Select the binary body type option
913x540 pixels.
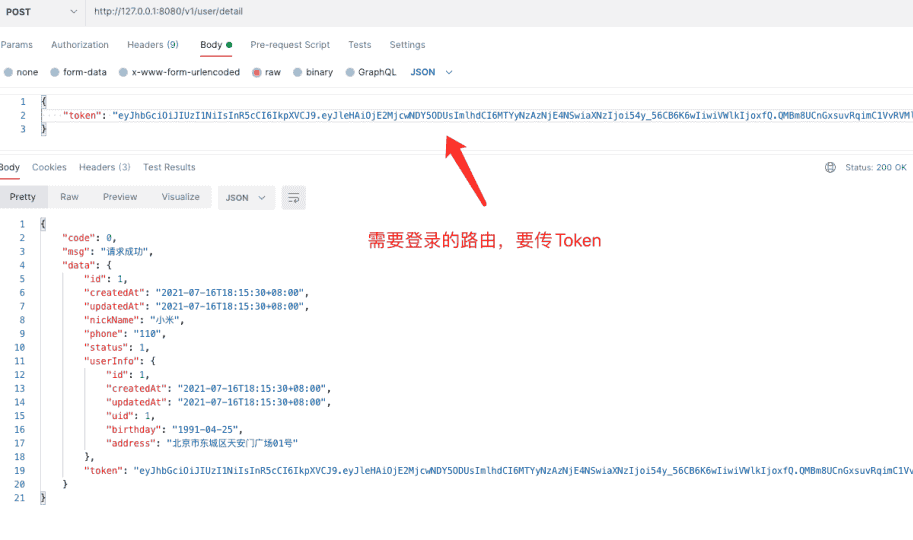pos(298,73)
